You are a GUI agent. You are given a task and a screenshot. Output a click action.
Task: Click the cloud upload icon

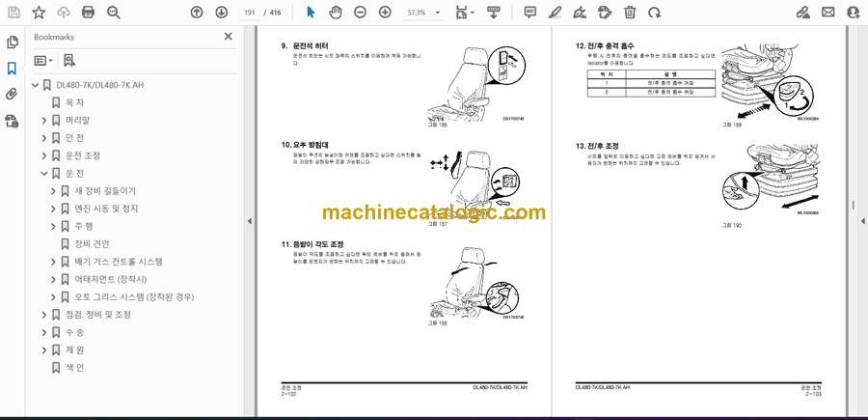click(x=64, y=13)
